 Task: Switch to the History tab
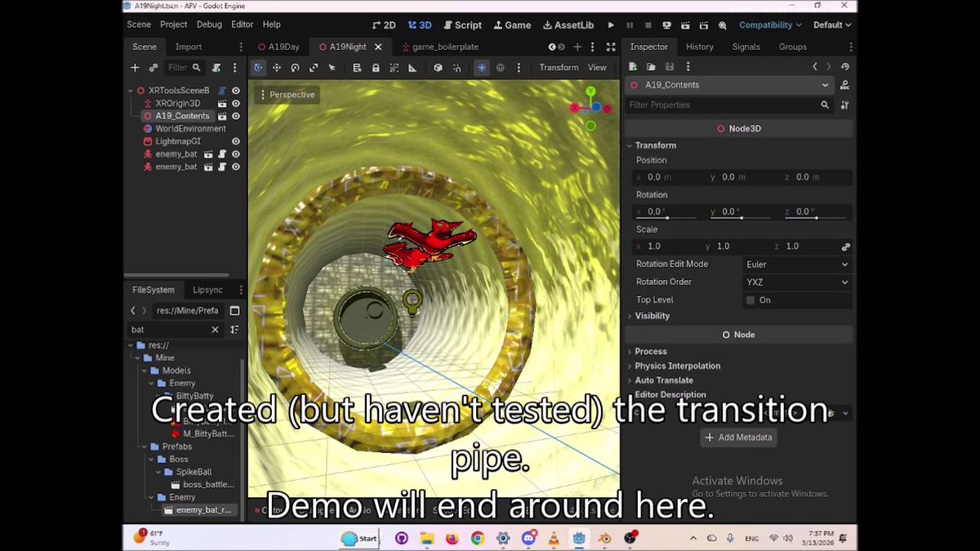point(700,47)
